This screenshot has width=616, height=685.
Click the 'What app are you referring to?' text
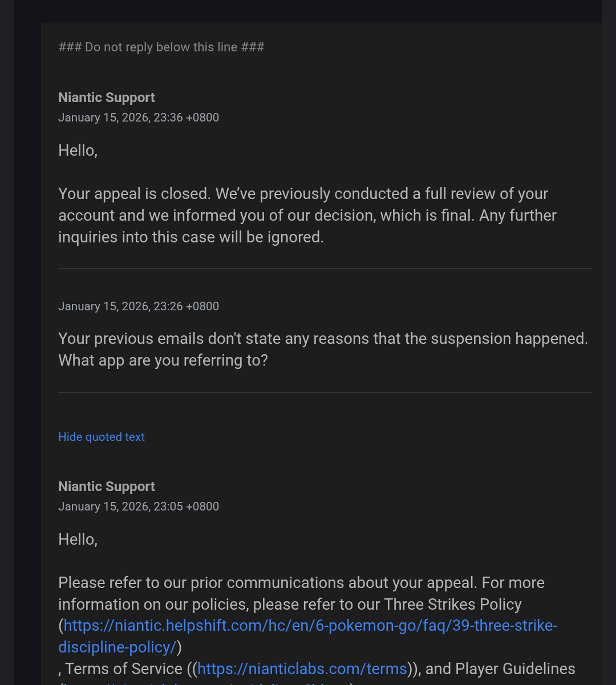(x=163, y=360)
